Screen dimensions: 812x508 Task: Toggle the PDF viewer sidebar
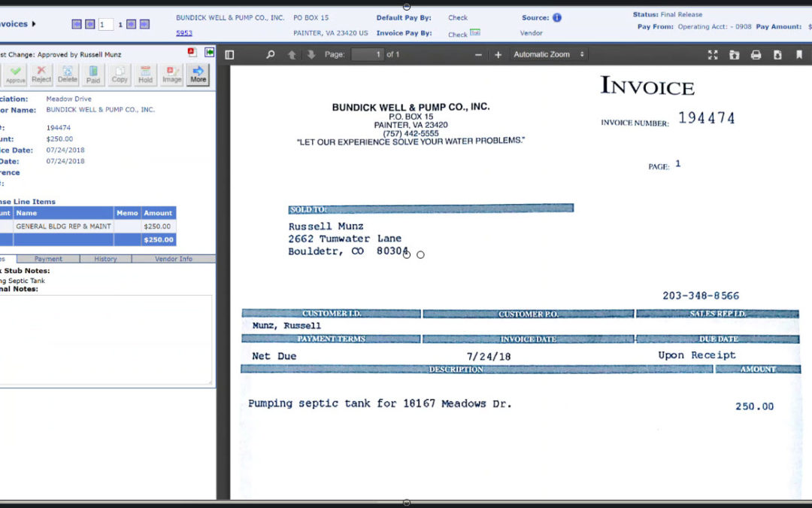(230, 55)
